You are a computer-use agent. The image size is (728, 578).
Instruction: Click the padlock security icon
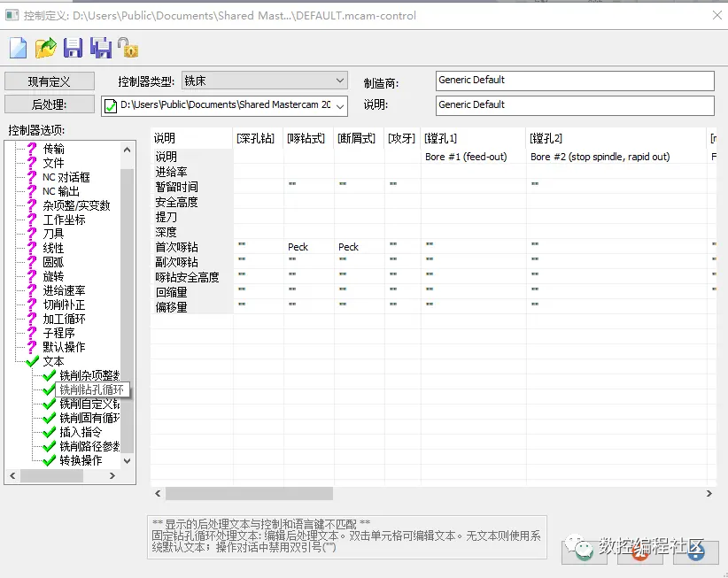(128, 48)
